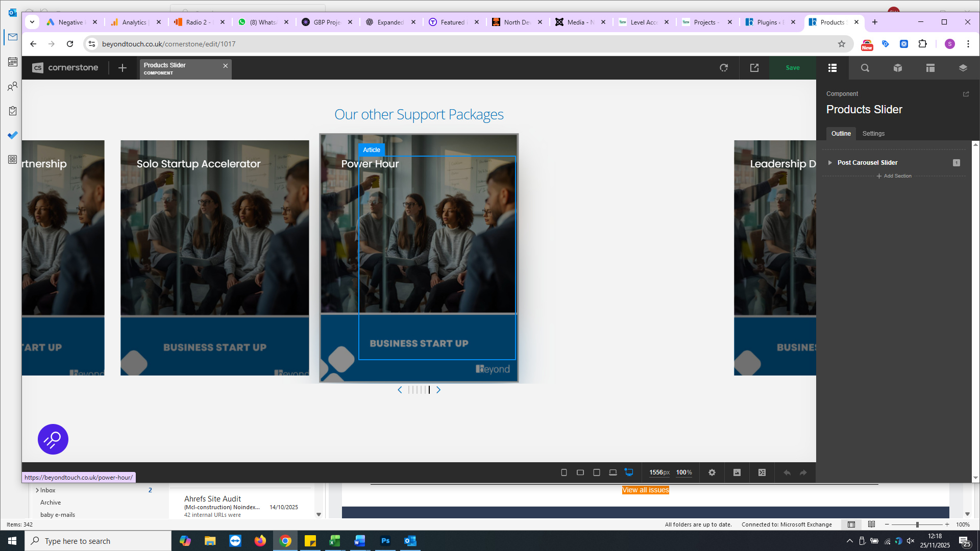
Task: Click the green Save button
Action: (x=793, y=68)
